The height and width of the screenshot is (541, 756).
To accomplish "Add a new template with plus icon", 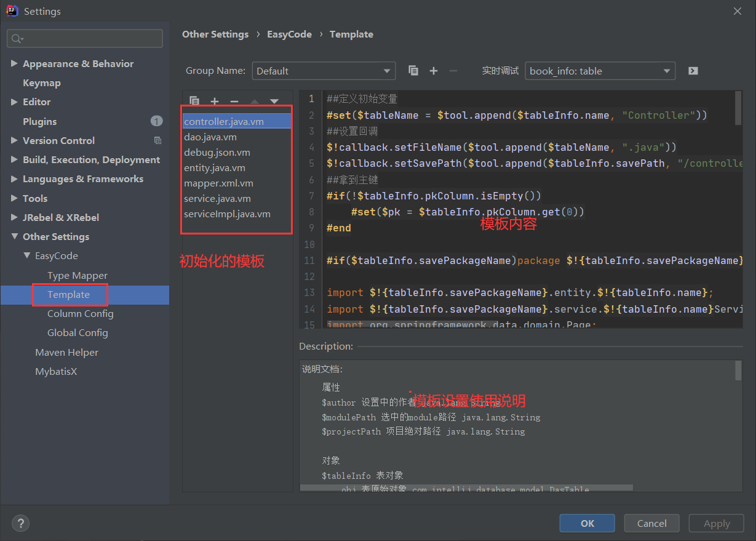I will (215, 101).
